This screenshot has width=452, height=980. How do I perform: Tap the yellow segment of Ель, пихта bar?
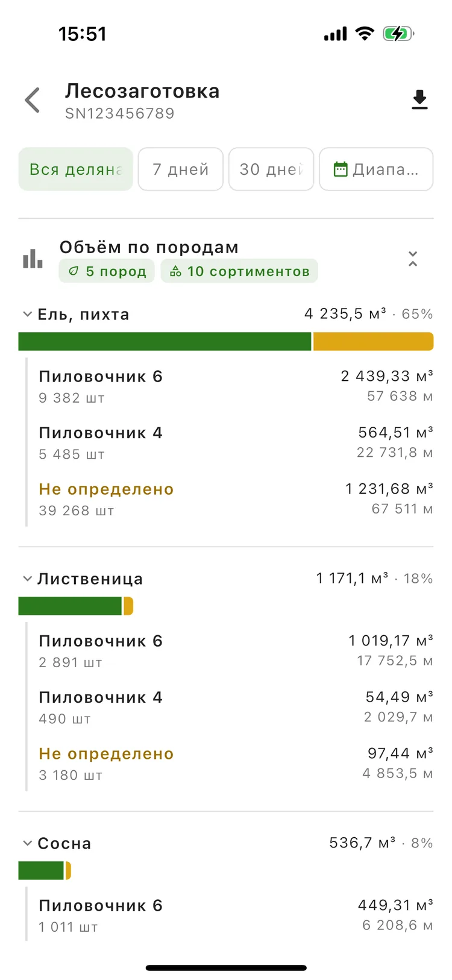373,341
